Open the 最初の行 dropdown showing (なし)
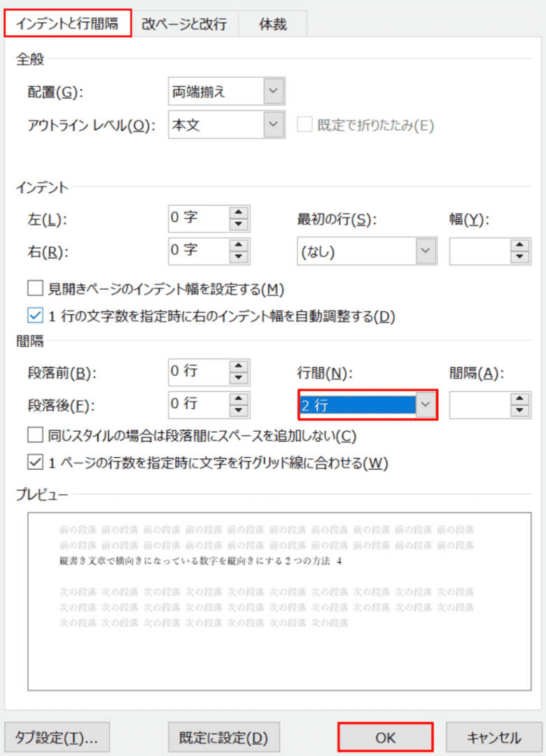546x756 pixels. [x=367, y=251]
